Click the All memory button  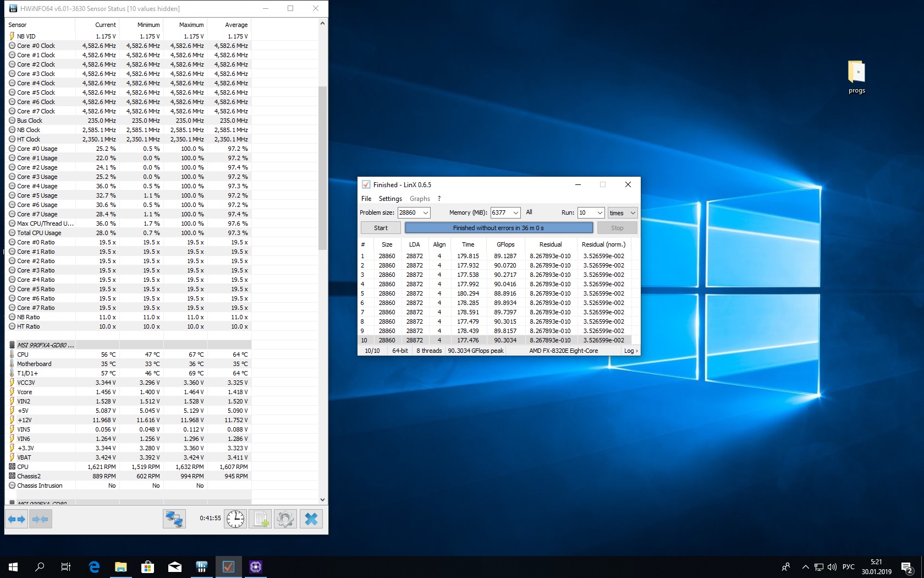529,212
